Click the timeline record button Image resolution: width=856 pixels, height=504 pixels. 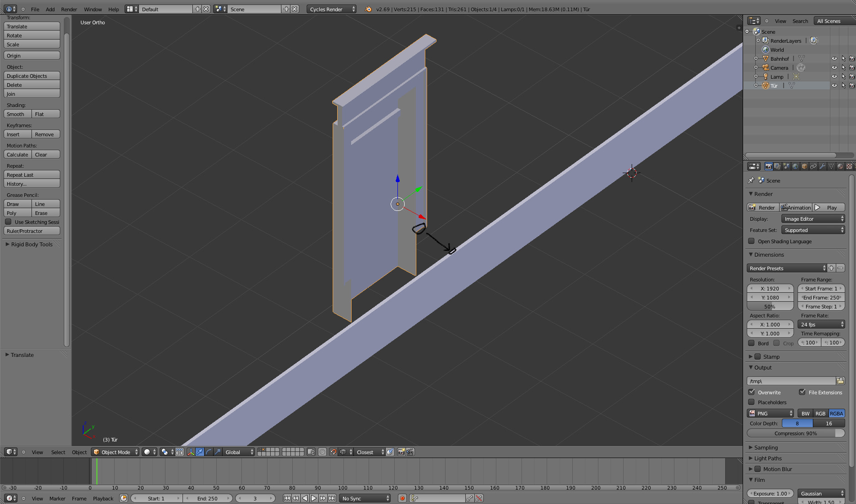click(x=402, y=498)
